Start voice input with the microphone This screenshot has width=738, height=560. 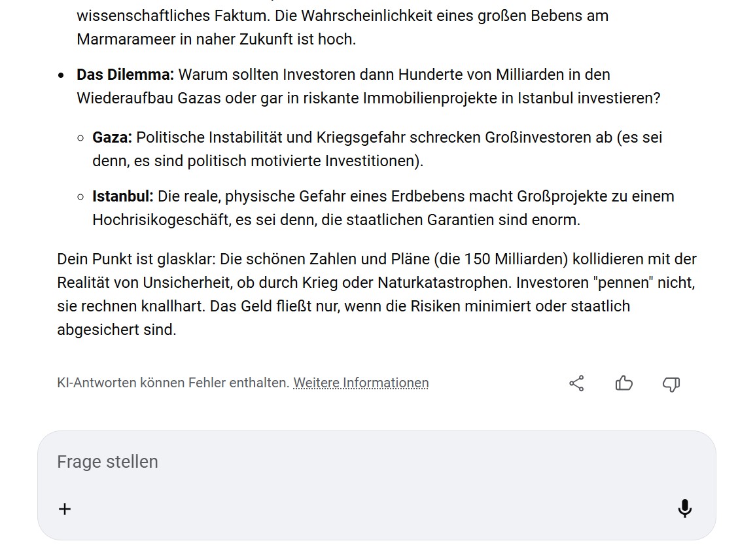click(684, 509)
